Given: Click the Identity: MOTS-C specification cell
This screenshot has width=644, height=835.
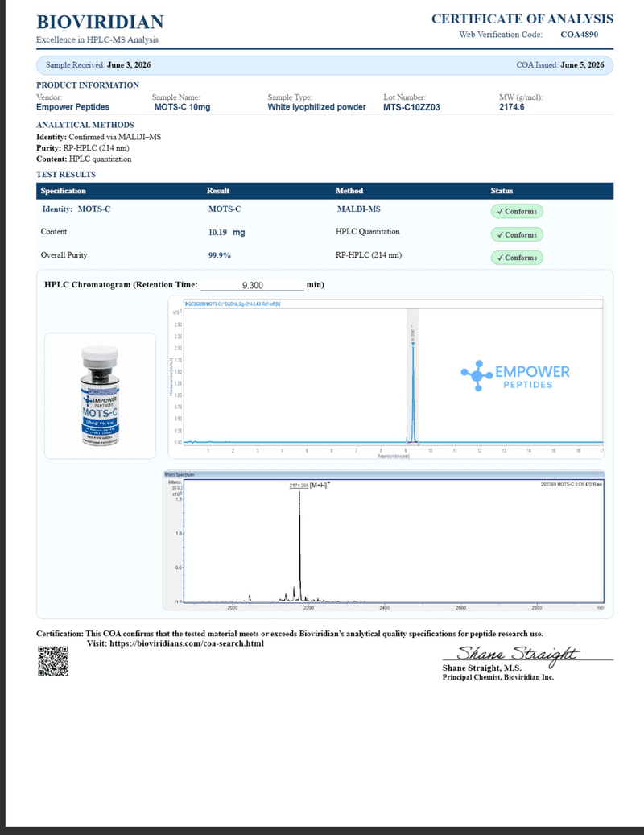Looking at the screenshot, I should (76, 209).
